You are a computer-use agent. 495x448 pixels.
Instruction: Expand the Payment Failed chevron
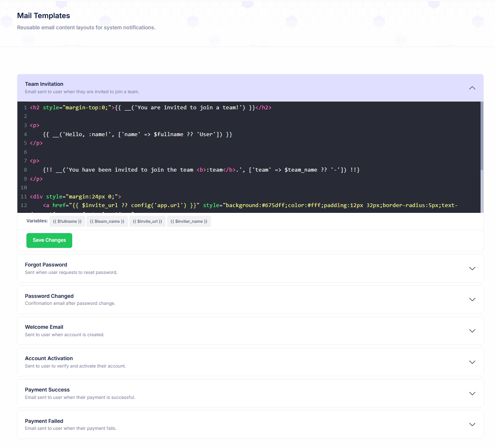(x=472, y=424)
